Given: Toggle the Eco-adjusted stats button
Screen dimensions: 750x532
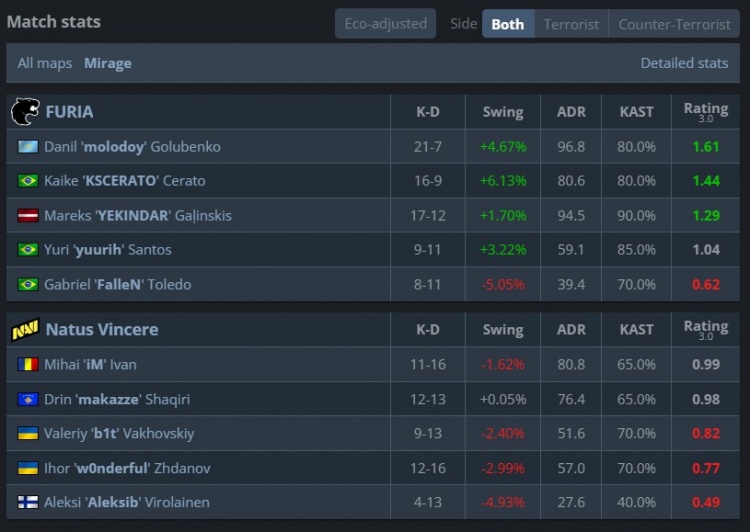Looking at the screenshot, I should pos(385,24).
